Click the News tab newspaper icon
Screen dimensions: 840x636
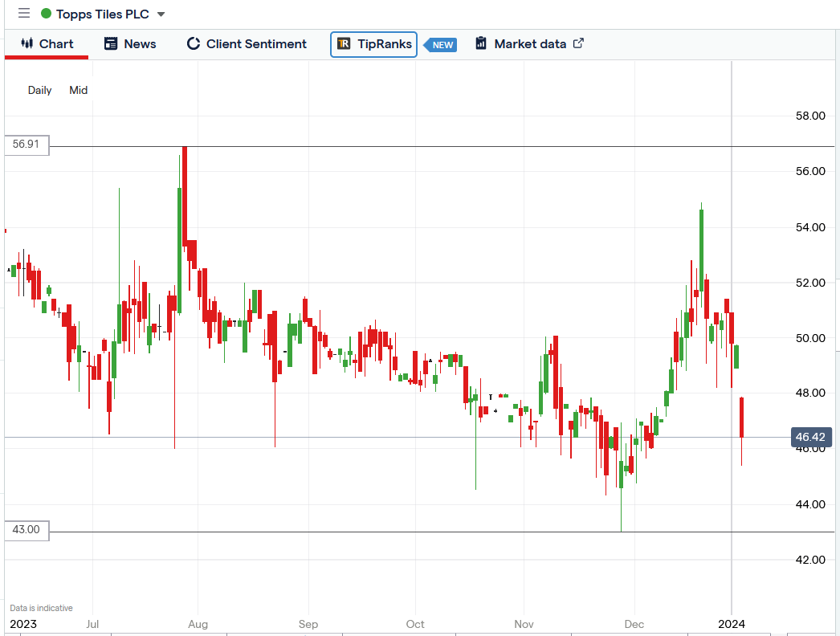pyautogui.click(x=110, y=43)
